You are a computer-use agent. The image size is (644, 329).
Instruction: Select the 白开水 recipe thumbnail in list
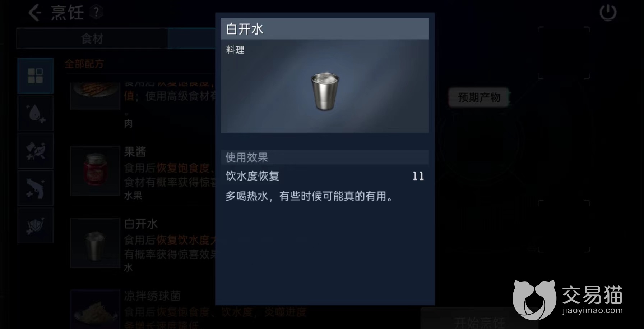pos(95,243)
